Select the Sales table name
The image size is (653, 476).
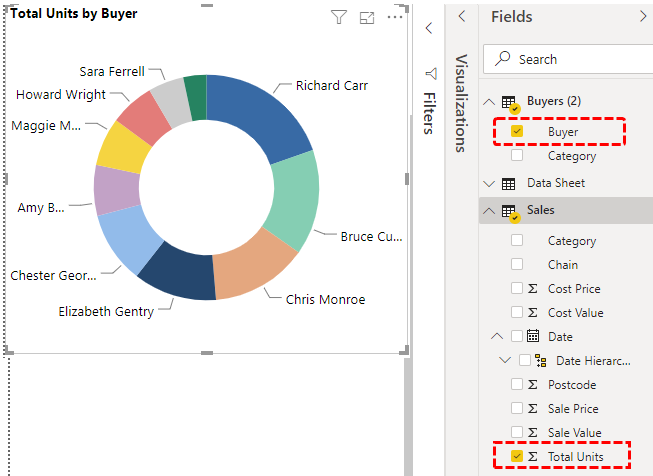pyautogui.click(x=541, y=210)
